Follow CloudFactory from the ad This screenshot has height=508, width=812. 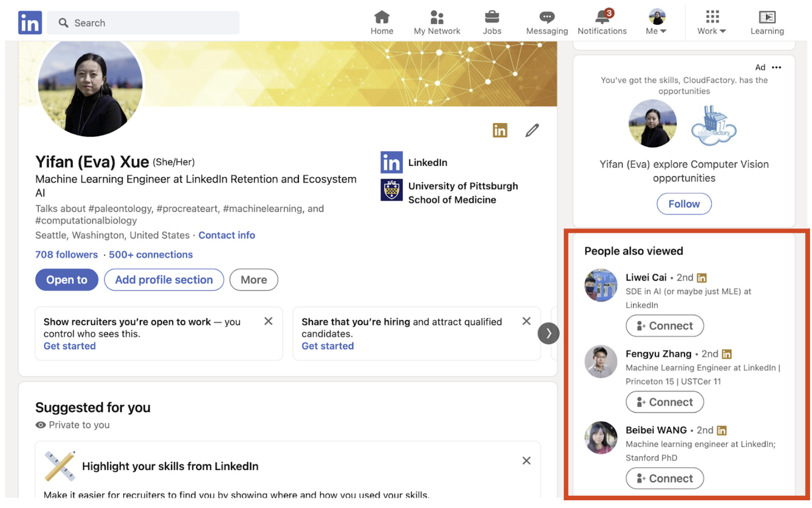684,204
